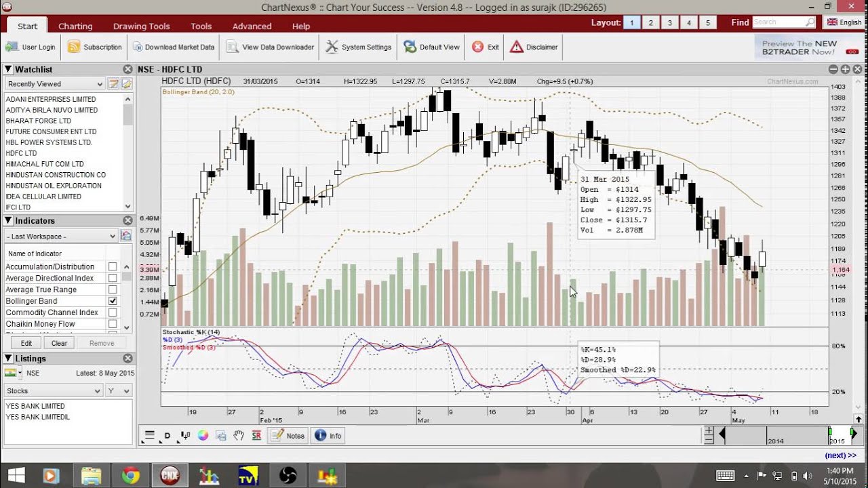Screen dimensions: 868x488
Task: Open the Drawing Tools tab
Action: [141, 26]
